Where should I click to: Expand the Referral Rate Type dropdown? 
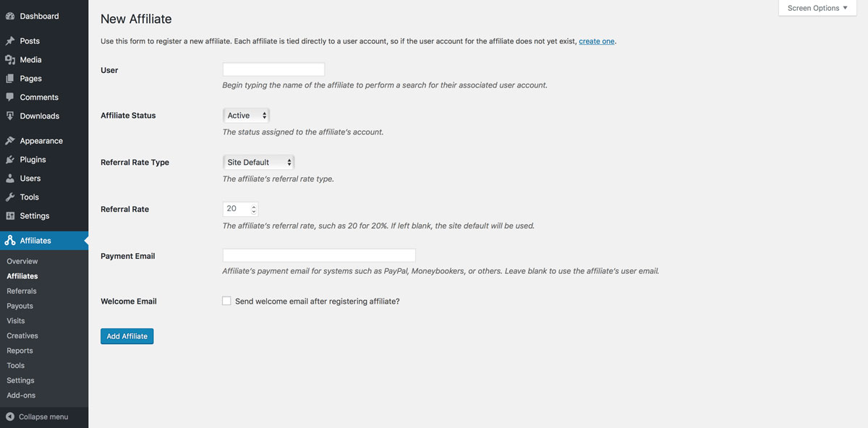click(259, 163)
